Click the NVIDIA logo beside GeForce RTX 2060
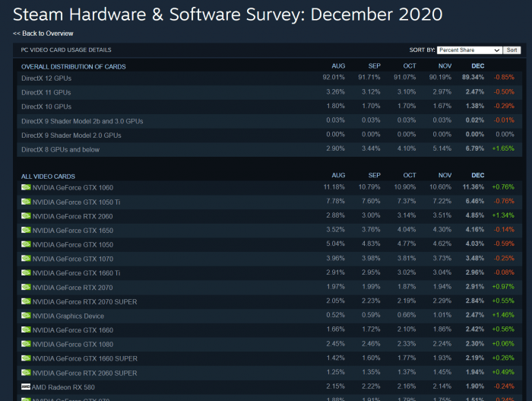 click(26, 216)
